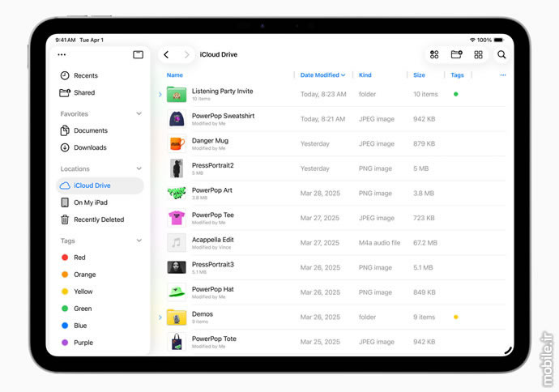
Task: Collapse the Locations section chevron
Action: pos(139,168)
